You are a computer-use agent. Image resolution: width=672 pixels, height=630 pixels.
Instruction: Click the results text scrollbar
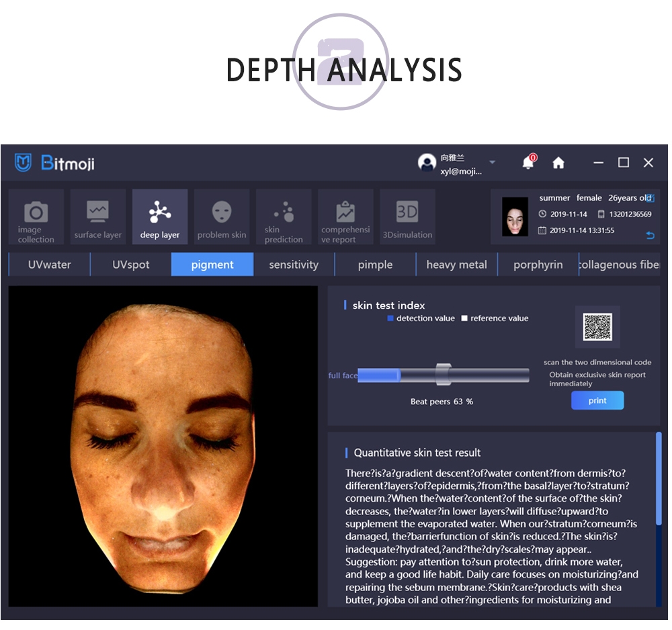(x=659, y=478)
